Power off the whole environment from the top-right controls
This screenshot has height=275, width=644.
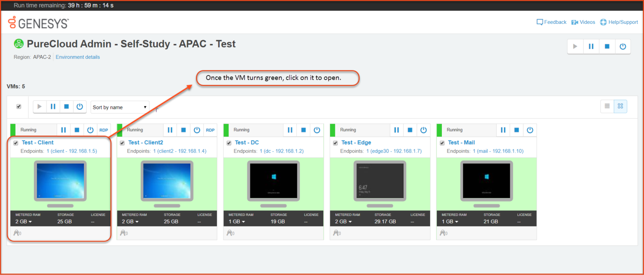623,47
